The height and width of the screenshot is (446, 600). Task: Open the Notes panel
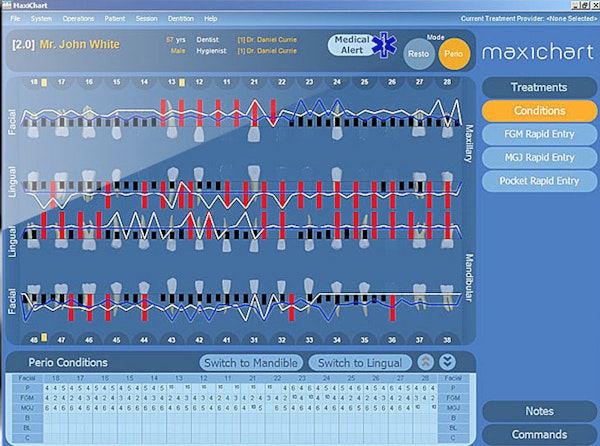539,411
